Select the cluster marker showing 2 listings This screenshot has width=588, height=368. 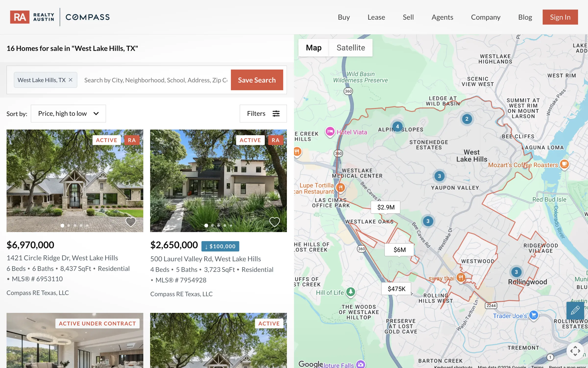tap(467, 119)
